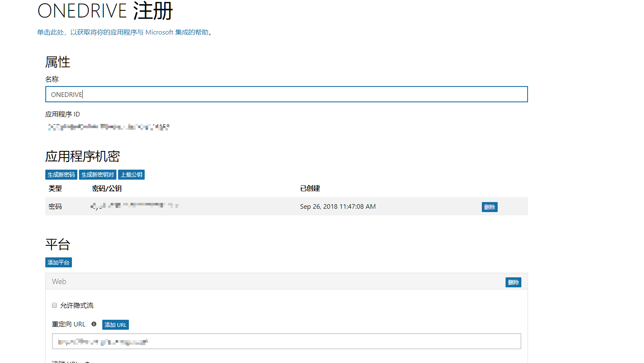Image resolution: width=644 pixels, height=363 pixels.
Task: Click the ONEDRIVE 注册 page title
Action: click(105, 11)
